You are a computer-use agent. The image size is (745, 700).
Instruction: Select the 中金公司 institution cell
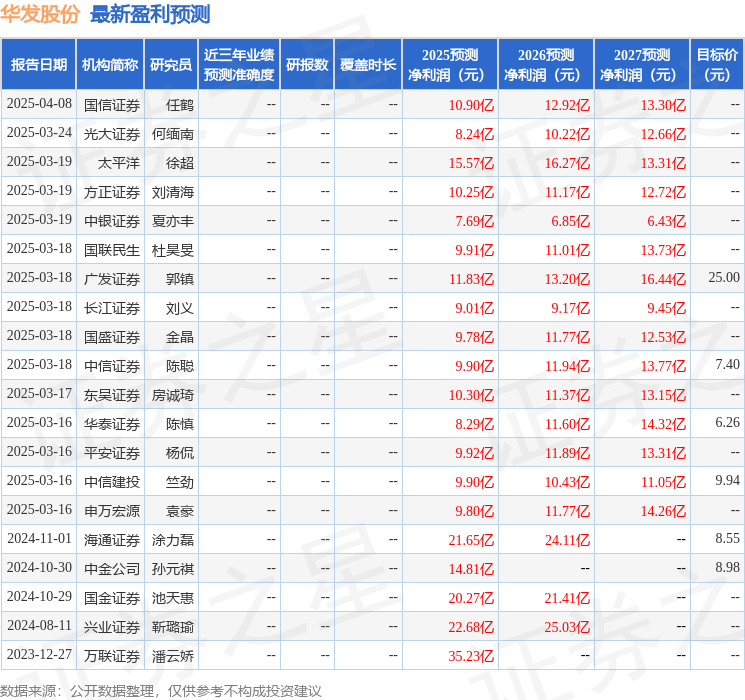coord(112,569)
